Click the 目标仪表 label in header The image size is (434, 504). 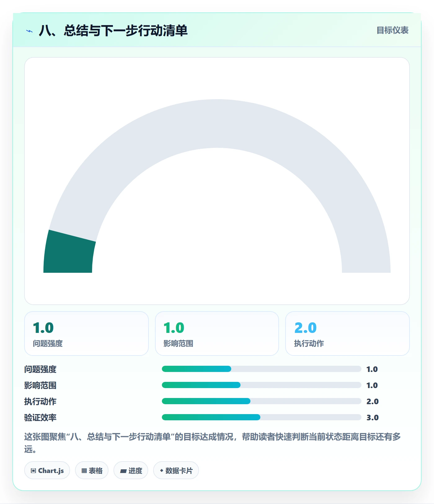point(392,30)
